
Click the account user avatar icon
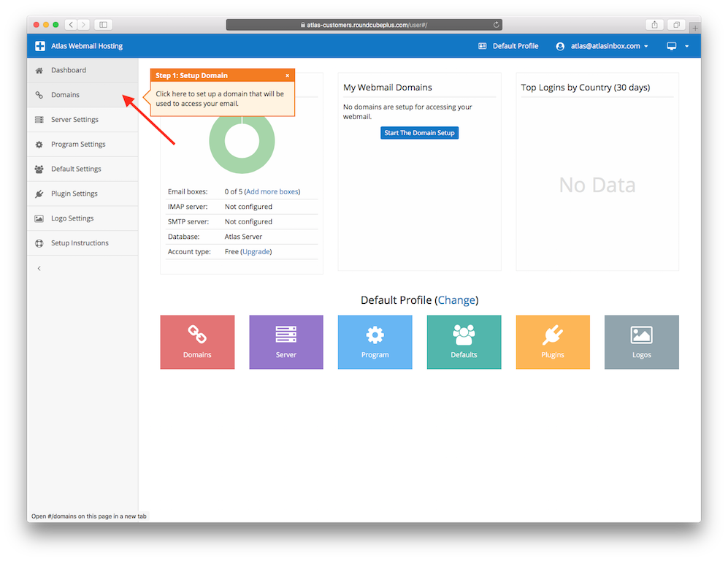560,46
